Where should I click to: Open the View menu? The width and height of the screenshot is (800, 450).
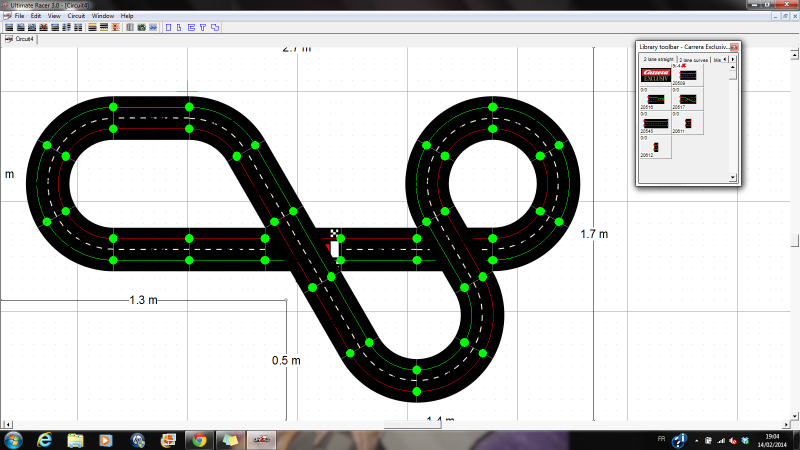click(54, 16)
